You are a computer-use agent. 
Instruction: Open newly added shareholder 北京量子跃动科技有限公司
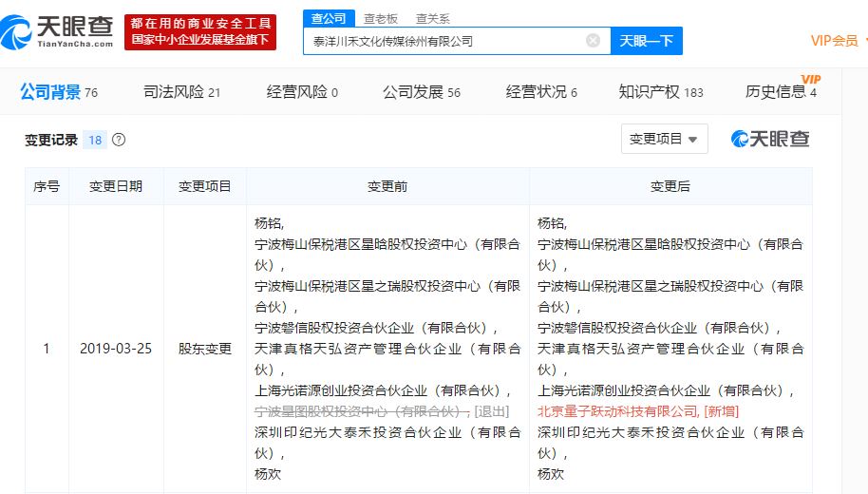click(618, 411)
